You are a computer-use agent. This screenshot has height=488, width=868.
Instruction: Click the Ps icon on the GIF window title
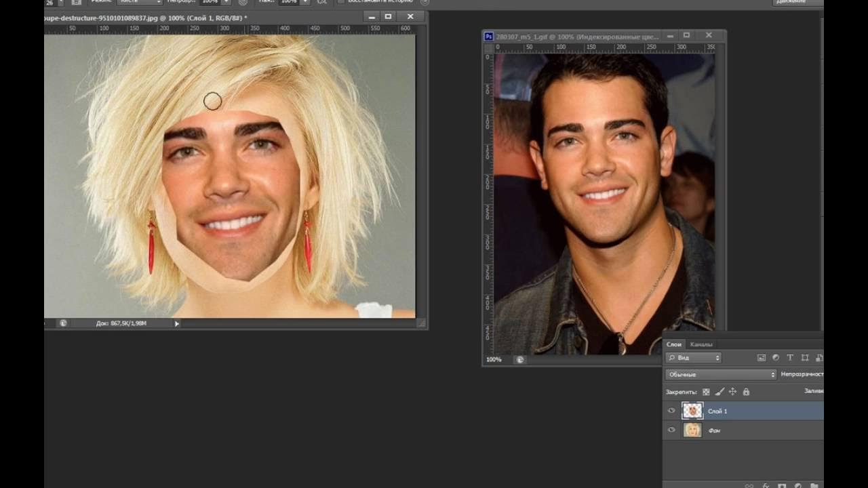488,37
